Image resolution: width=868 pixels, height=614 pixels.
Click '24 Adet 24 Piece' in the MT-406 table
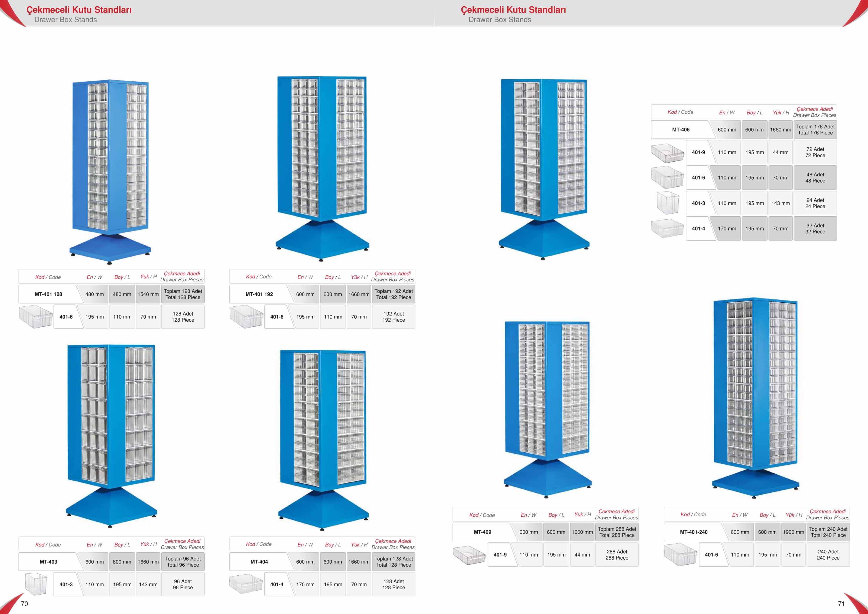(x=815, y=203)
